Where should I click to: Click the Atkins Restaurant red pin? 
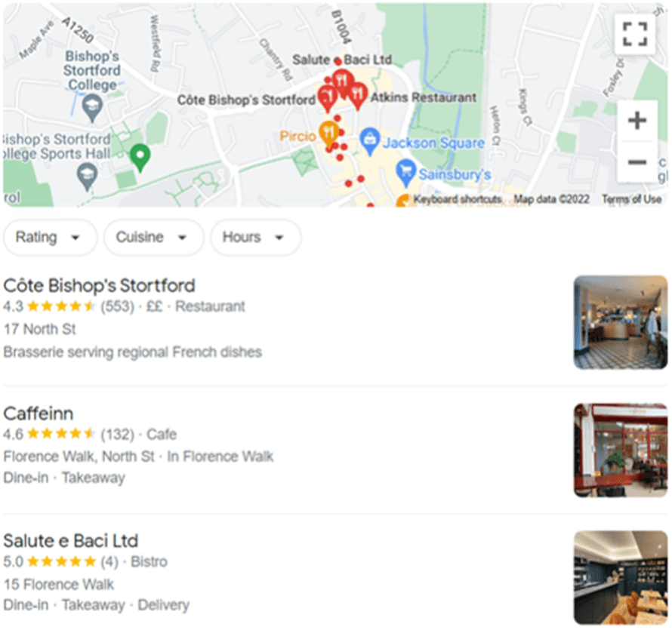tap(357, 97)
